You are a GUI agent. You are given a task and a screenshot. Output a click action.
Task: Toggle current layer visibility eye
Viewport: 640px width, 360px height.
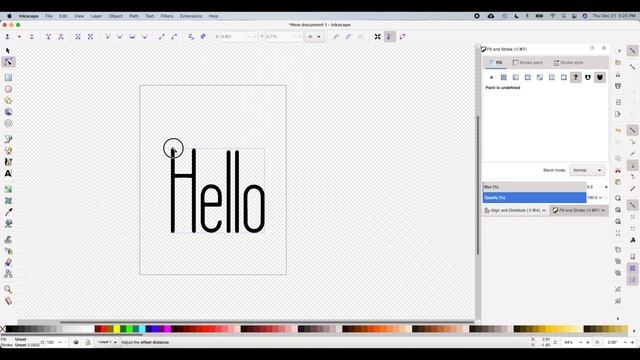(76, 342)
